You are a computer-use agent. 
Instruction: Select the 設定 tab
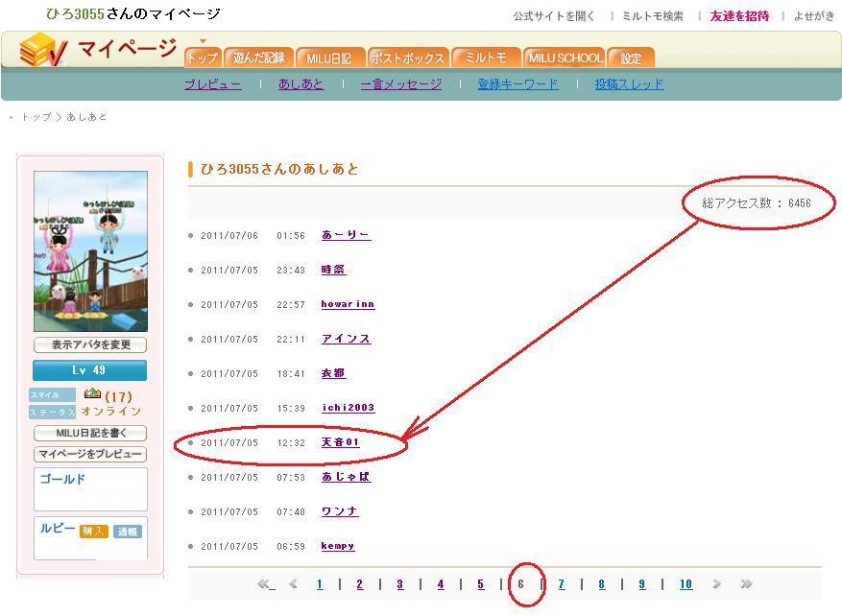coord(631,58)
